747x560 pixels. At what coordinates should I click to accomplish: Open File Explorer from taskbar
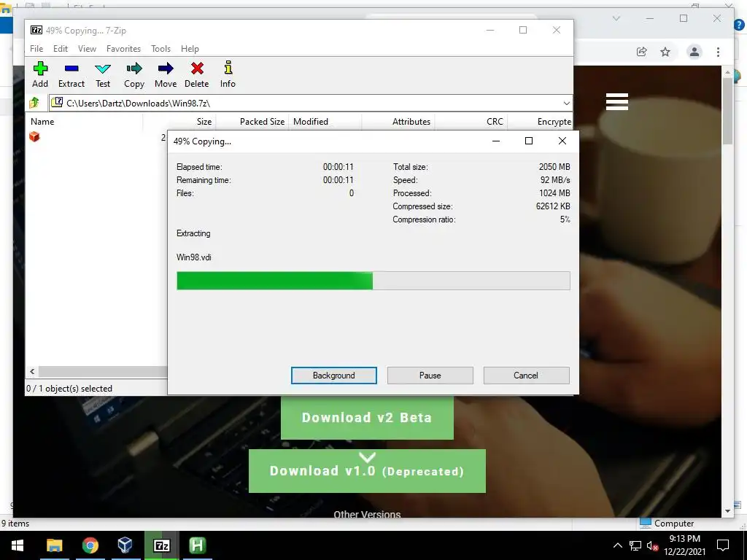pyautogui.click(x=54, y=545)
